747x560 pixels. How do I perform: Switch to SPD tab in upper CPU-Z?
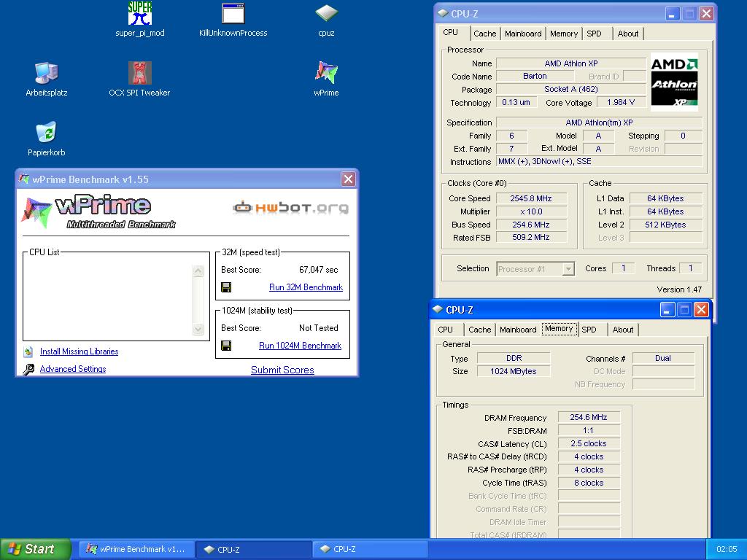(594, 34)
